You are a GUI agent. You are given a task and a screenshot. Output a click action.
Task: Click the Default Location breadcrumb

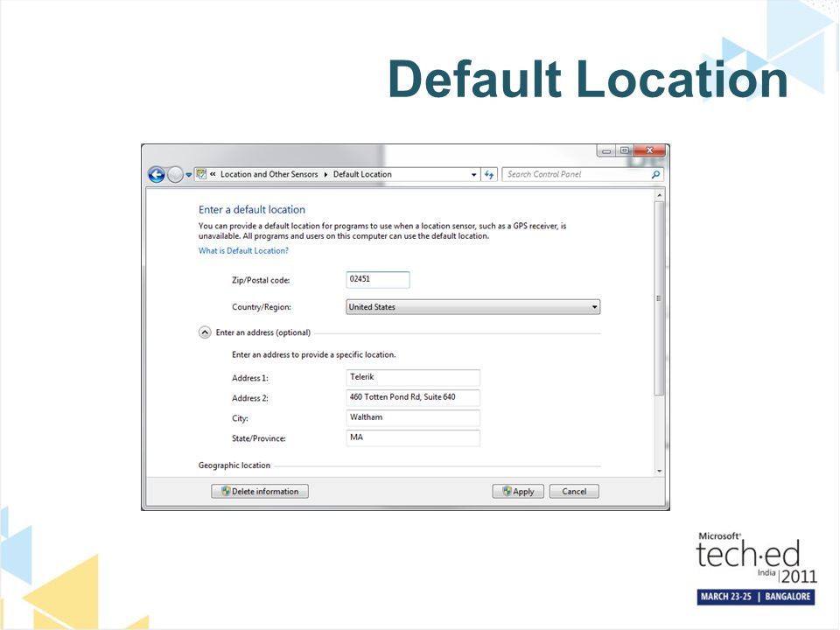coord(362,174)
